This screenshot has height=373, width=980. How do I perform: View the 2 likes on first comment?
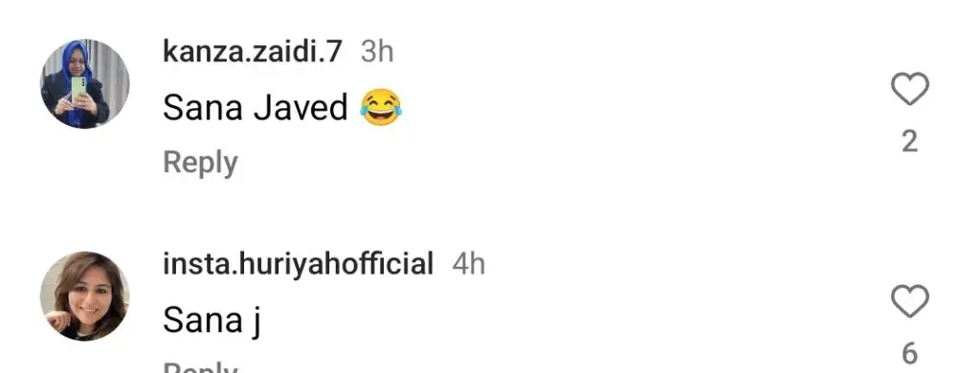click(x=909, y=142)
